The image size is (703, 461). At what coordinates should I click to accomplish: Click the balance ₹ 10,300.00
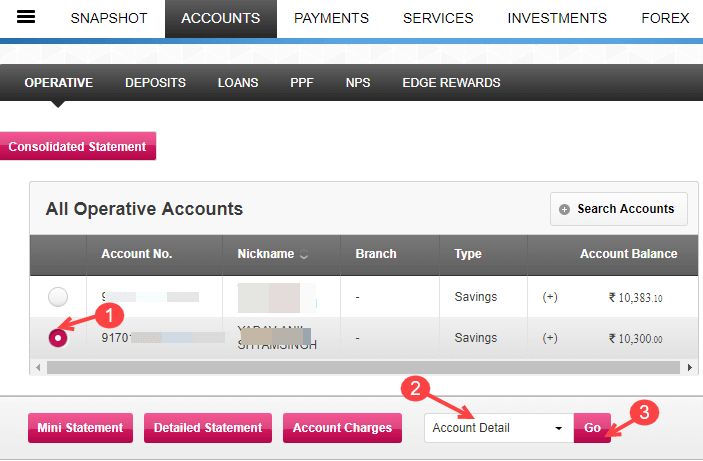click(x=635, y=339)
